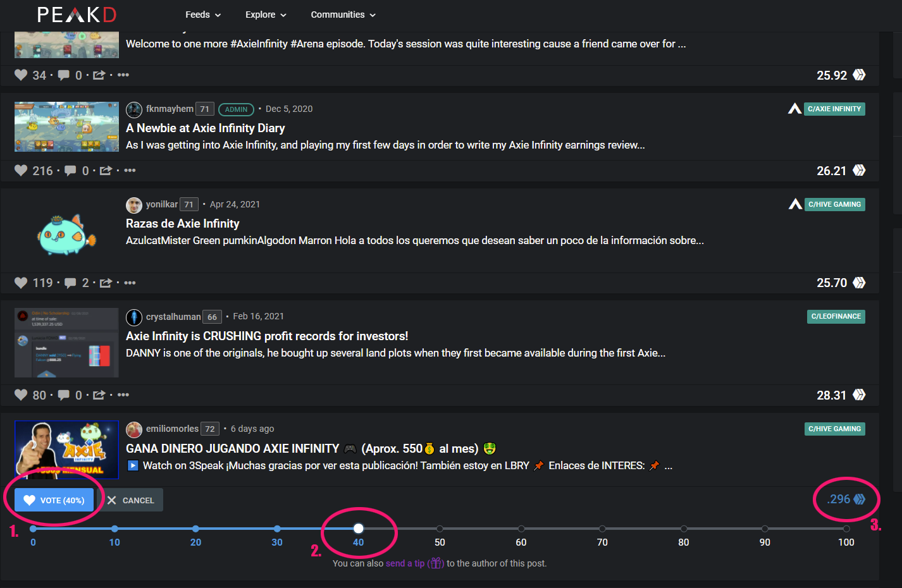Open thumbnail of Newbie at Axie Infinity Diary
This screenshot has height=588, width=902.
click(x=66, y=126)
